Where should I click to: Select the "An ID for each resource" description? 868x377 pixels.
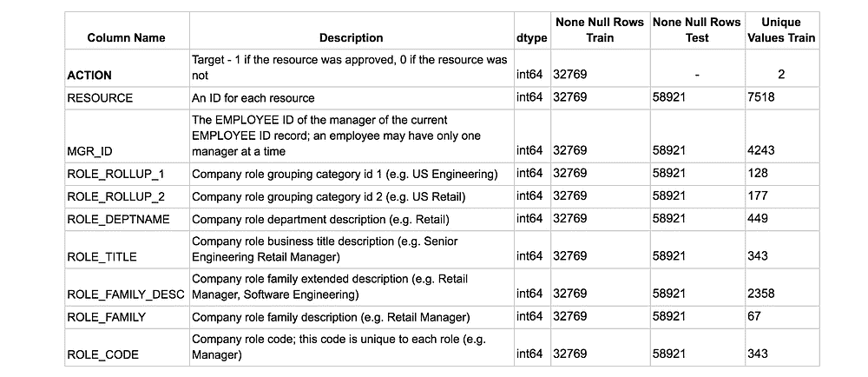click(253, 98)
